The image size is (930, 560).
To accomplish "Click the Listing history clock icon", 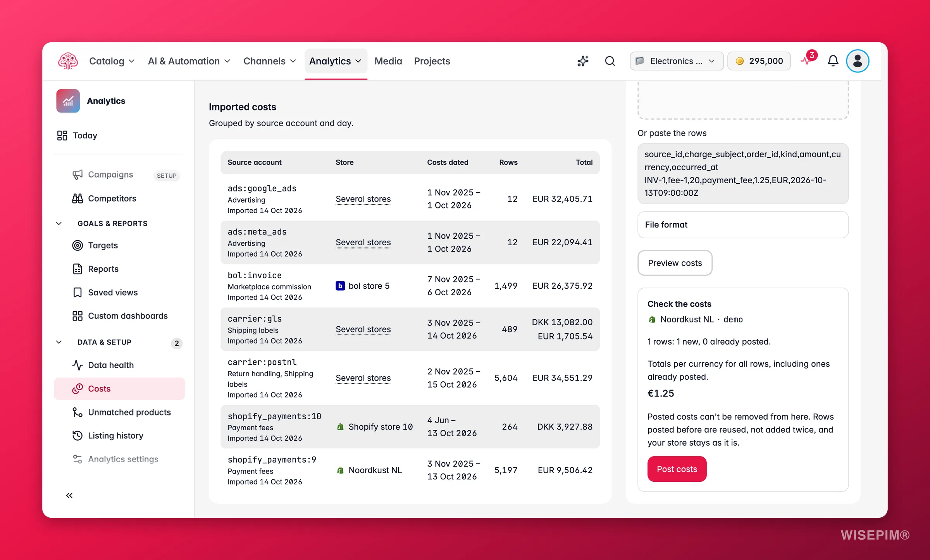I will click(x=77, y=436).
